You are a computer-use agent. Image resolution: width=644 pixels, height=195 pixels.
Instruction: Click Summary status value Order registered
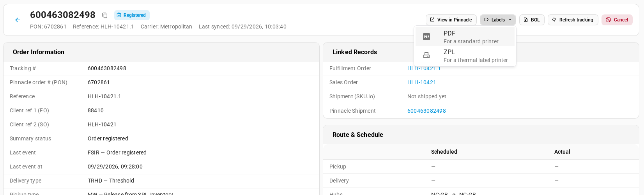tap(108, 138)
